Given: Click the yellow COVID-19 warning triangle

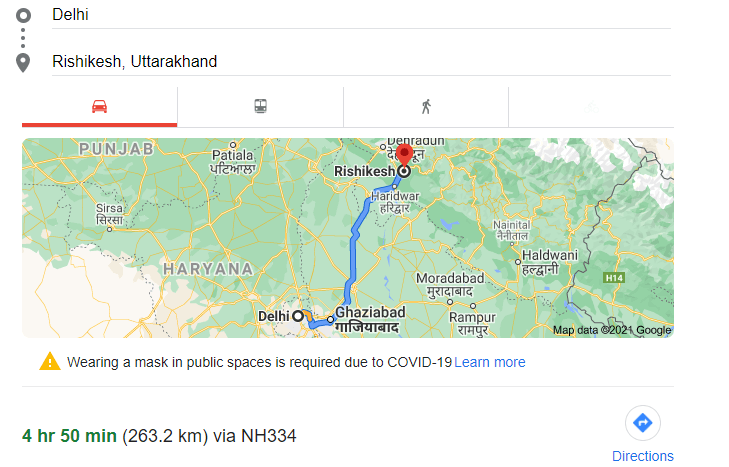Looking at the screenshot, I should [50, 362].
